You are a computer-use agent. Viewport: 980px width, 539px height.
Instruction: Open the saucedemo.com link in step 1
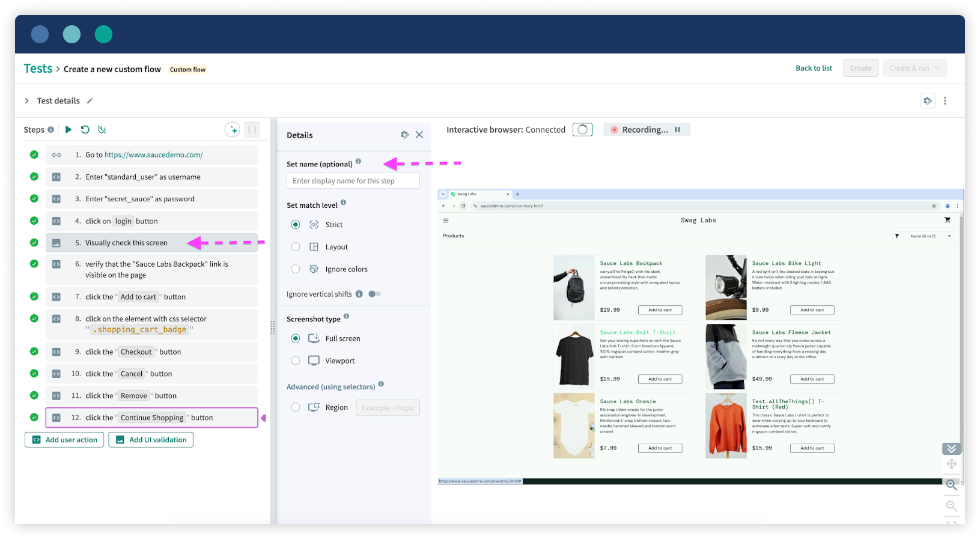154,155
